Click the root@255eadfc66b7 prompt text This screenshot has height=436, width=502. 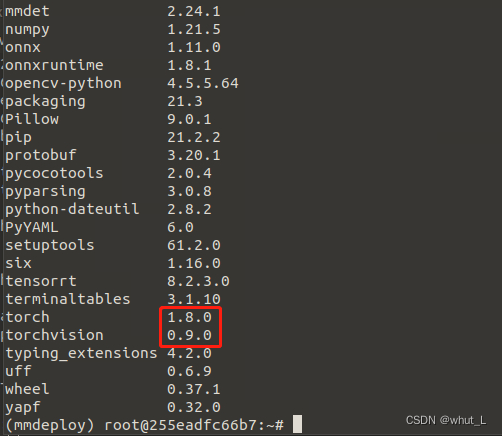point(181,426)
